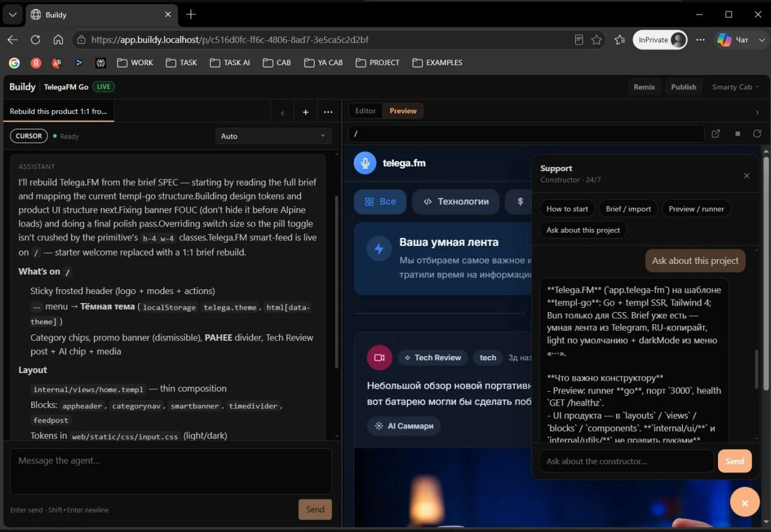Image resolution: width=771 pixels, height=532 pixels.
Task: Open the CAB bookmarks folder
Action: point(277,63)
